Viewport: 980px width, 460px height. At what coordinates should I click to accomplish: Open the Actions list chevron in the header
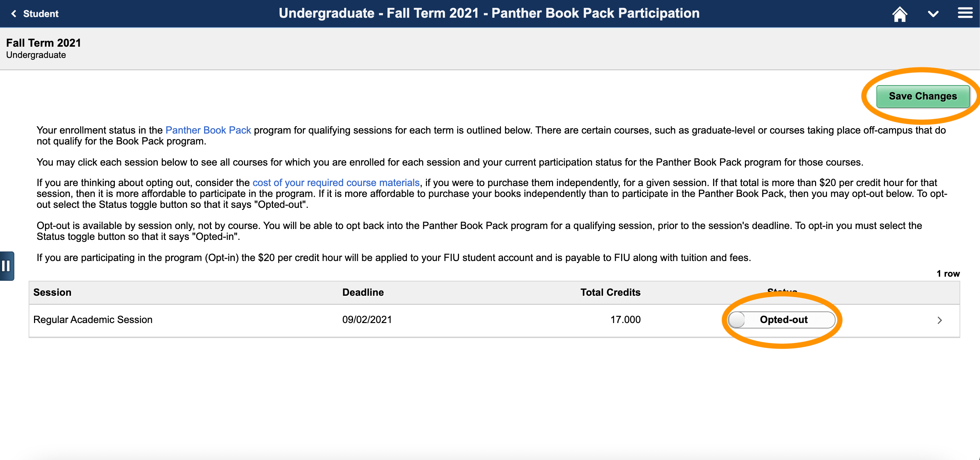coord(932,14)
